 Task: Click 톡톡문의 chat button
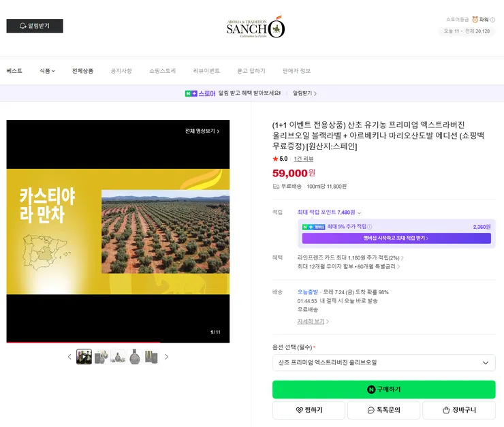coord(383,410)
